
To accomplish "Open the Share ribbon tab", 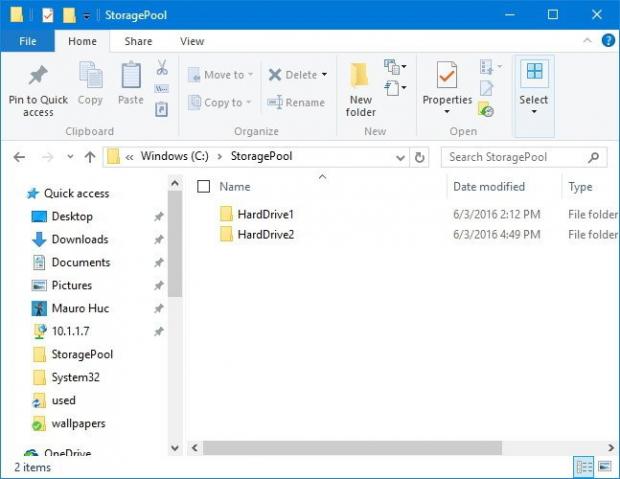I will (x=138, y=41).
